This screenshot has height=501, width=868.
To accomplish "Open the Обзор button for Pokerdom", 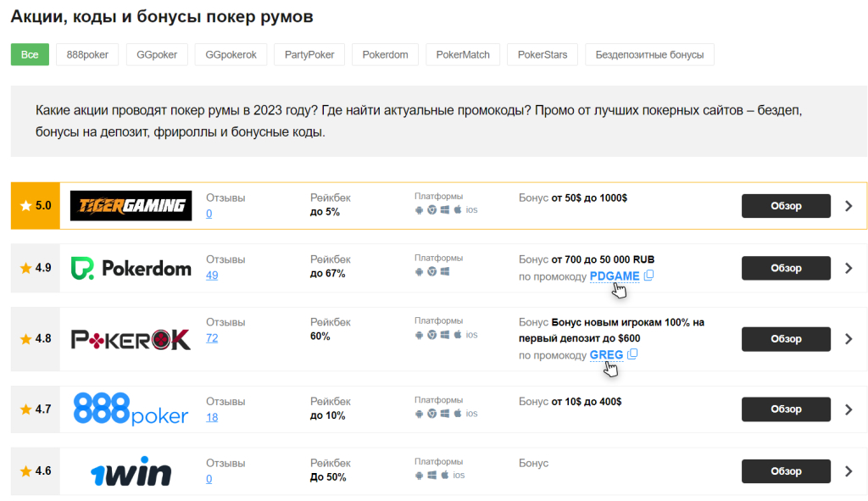I will coord(786,268).
